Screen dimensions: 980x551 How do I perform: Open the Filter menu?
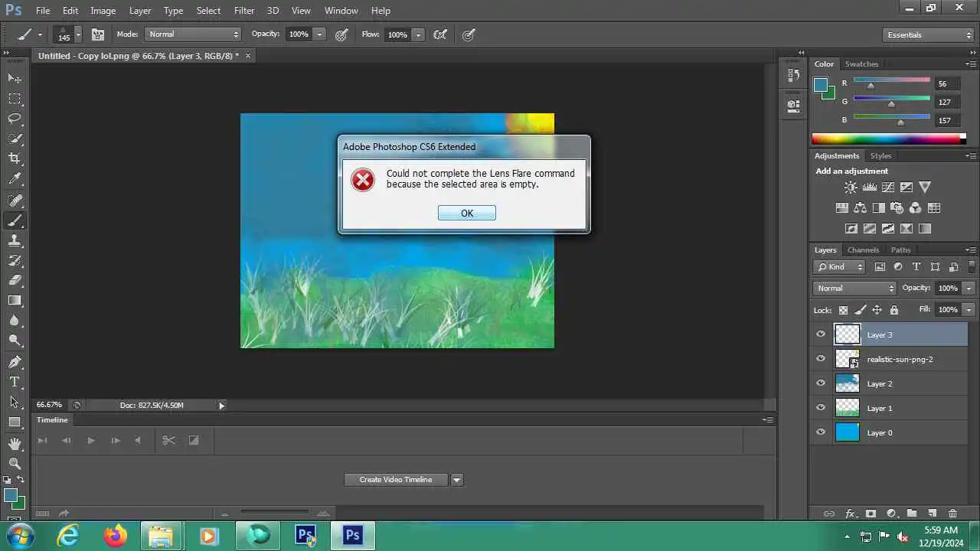point(244,11)
